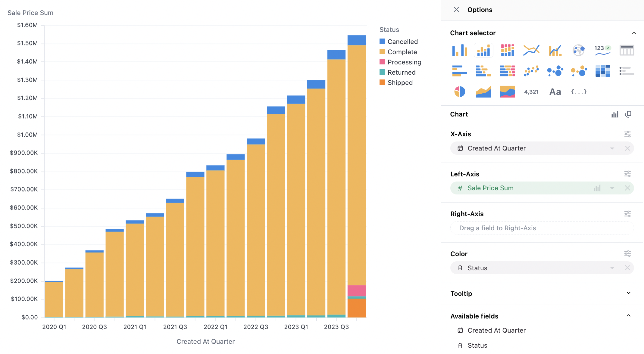
Task: Select the geo map chart icon
Action: (579, 50)
